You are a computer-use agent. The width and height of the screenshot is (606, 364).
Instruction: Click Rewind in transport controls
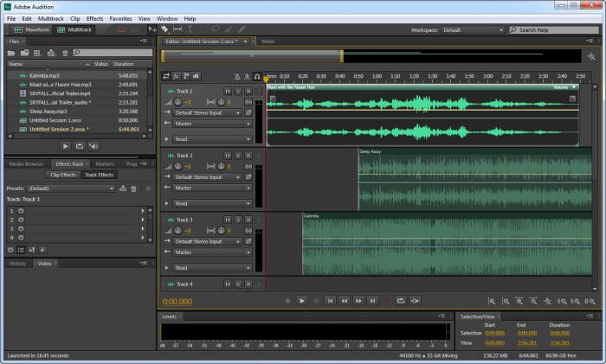(344, 301)
